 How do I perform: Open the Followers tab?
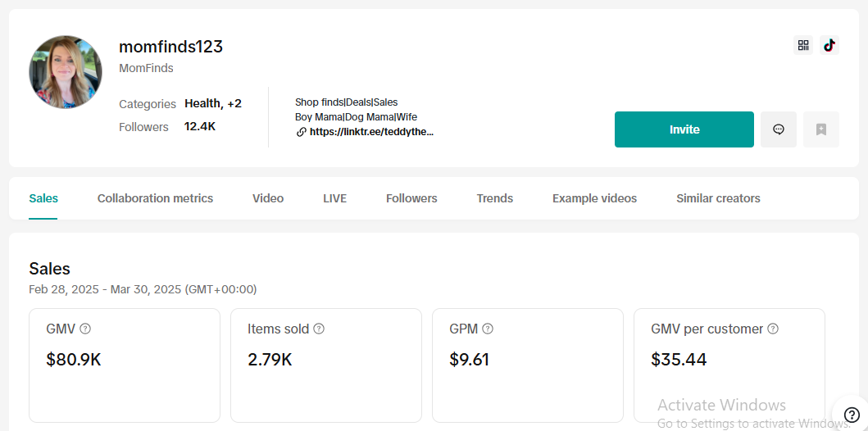pos(411,198)
